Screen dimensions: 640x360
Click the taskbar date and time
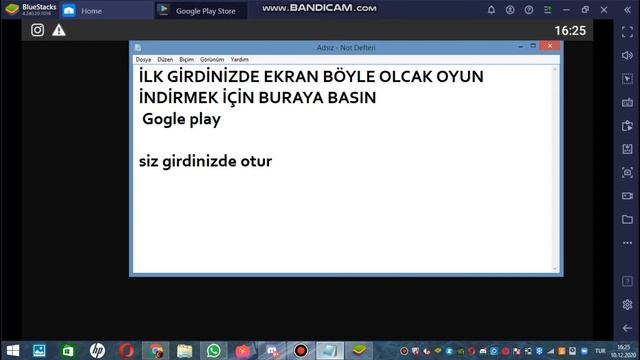[x=623, y=351]
